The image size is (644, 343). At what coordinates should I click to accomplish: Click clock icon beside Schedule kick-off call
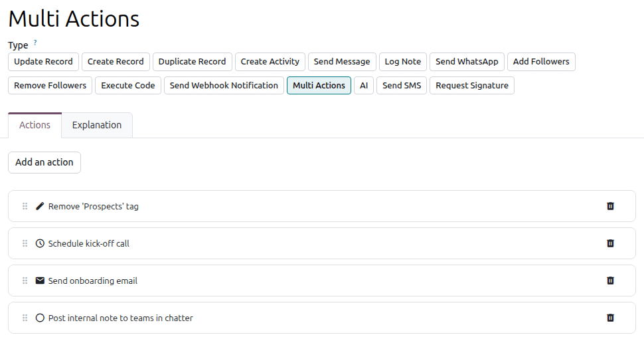pyautogui.click(x=40, y=243)
